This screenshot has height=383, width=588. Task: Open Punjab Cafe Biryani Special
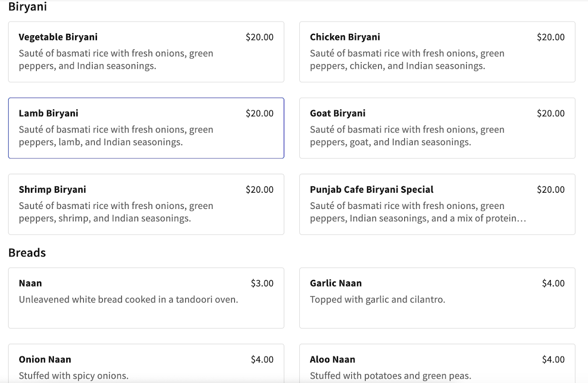[x=437, y=204]
